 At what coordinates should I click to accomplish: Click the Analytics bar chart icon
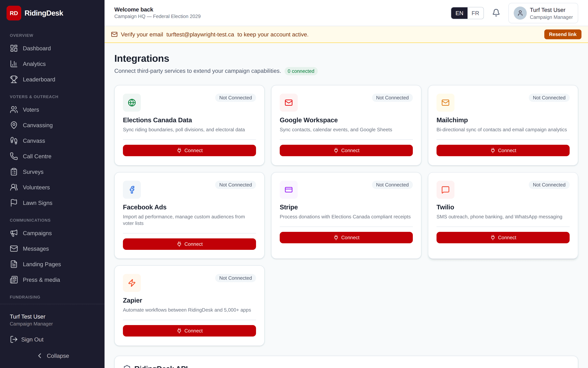coord(14,64)
